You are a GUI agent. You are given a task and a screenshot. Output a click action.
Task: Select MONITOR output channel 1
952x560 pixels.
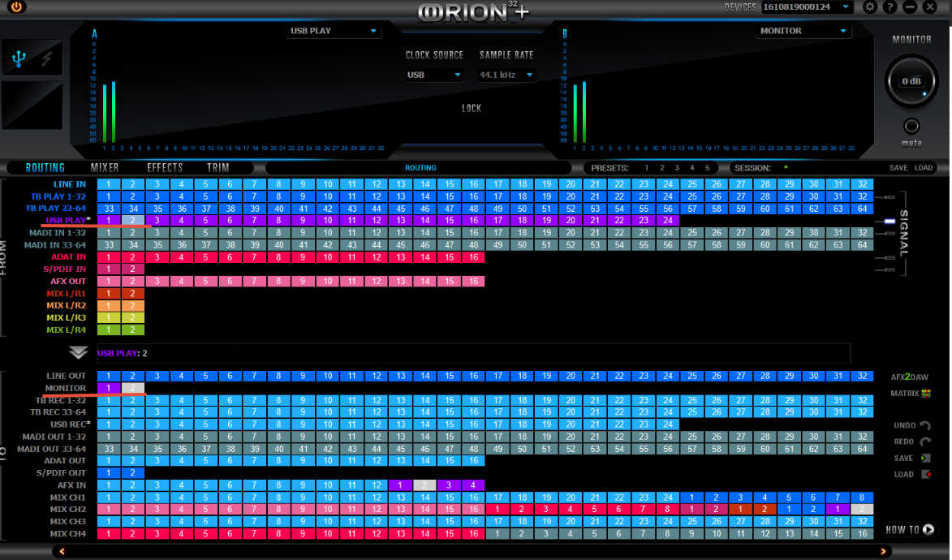(109, 388)
